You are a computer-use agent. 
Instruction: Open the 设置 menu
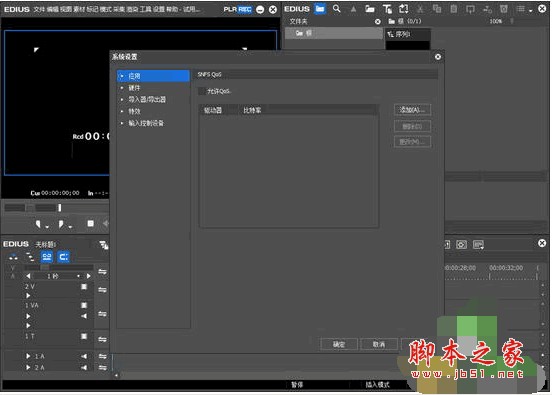[158, 9]
